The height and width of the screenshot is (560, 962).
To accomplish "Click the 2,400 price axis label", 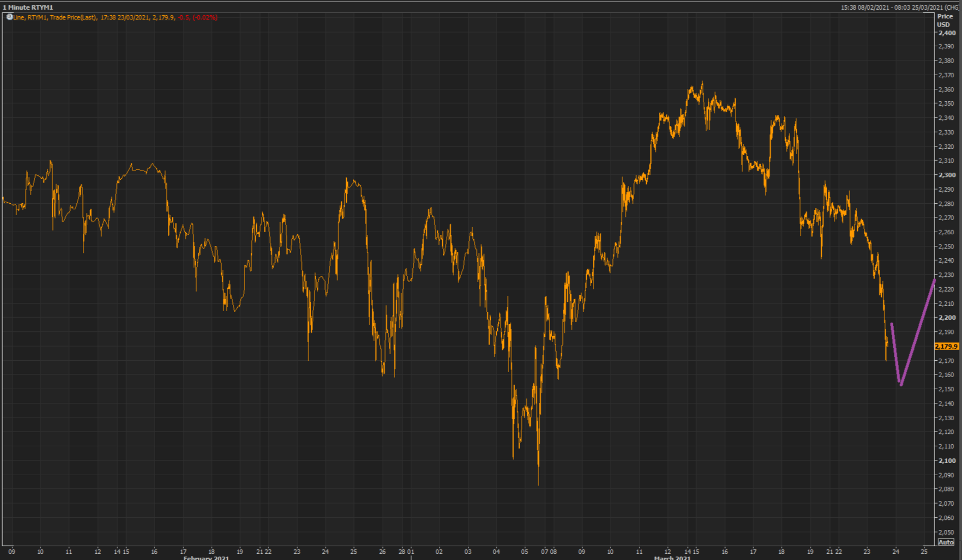I will [x=947, y=33].
